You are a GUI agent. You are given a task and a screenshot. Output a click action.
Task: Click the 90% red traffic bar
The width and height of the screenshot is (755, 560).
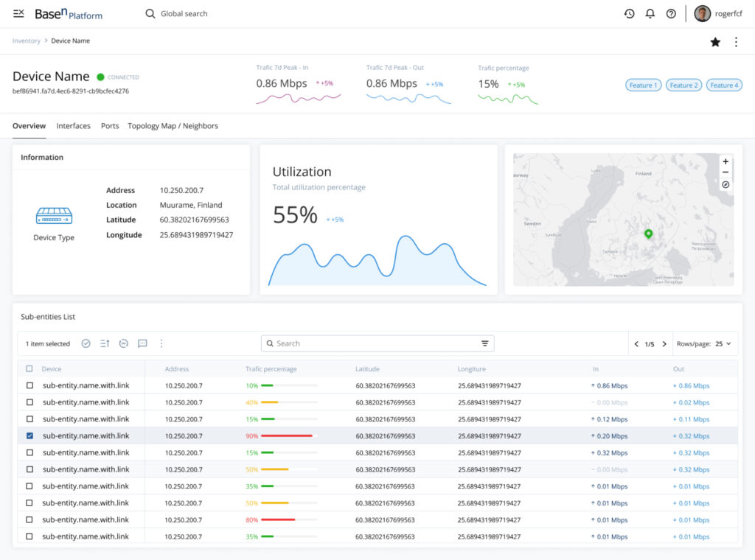tap(287, 436)
